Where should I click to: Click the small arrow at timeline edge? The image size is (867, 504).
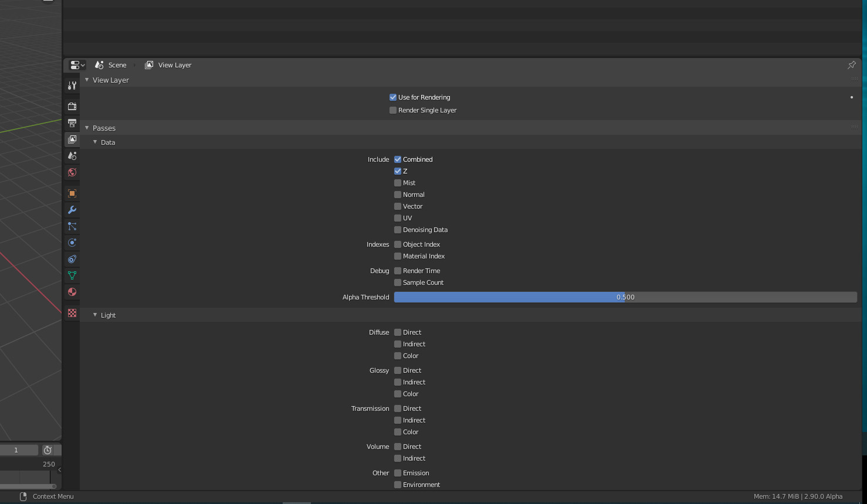coord(59,469)
